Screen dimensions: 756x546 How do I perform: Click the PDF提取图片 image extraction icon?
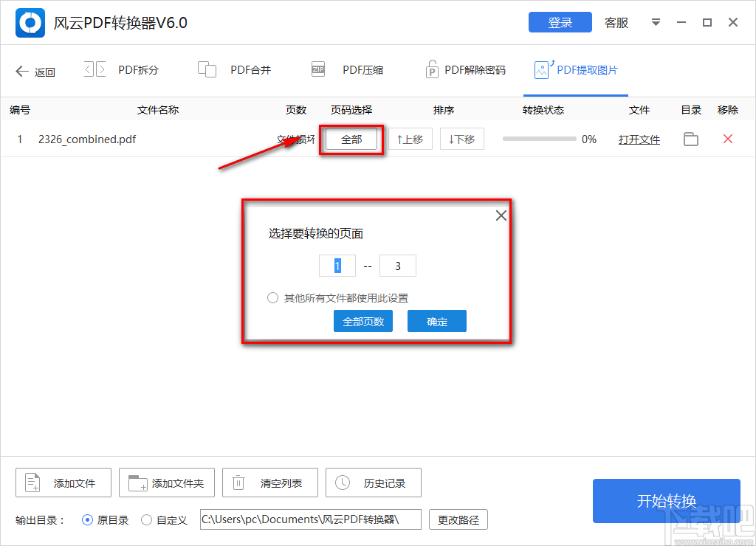(x=543, y=69)
